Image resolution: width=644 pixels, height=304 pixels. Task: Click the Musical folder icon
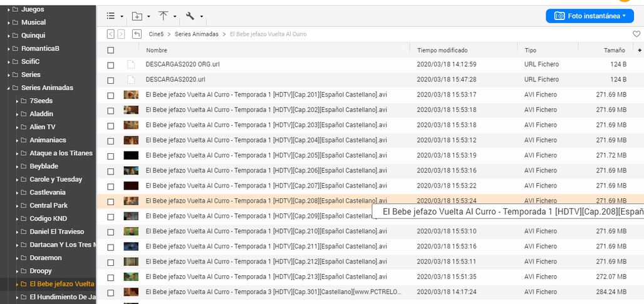[15, 22]
